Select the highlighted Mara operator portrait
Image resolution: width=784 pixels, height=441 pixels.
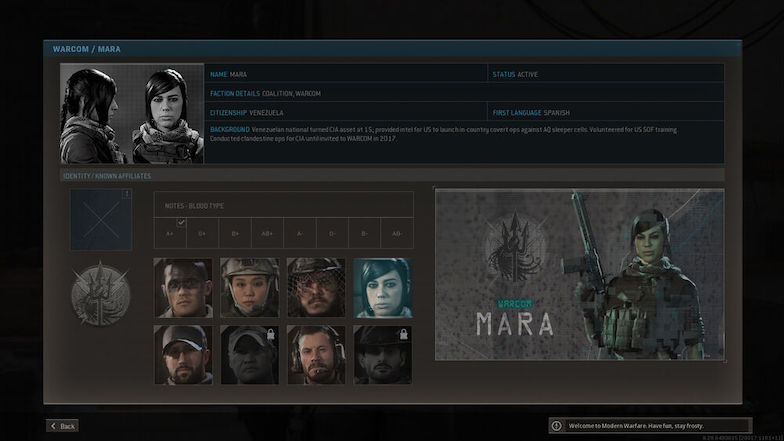pyautogui.click(x=383, y=288)
